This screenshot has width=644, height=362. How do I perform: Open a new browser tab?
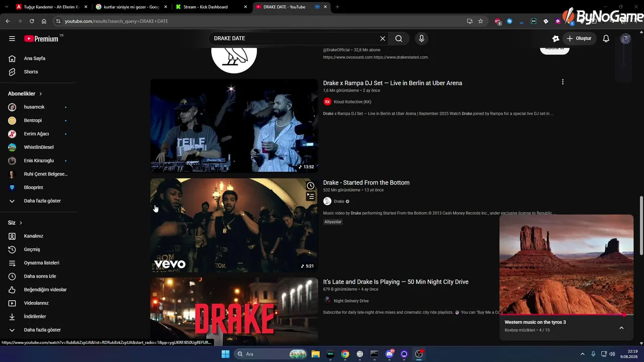pyautogui.click(x=337, y=7)
